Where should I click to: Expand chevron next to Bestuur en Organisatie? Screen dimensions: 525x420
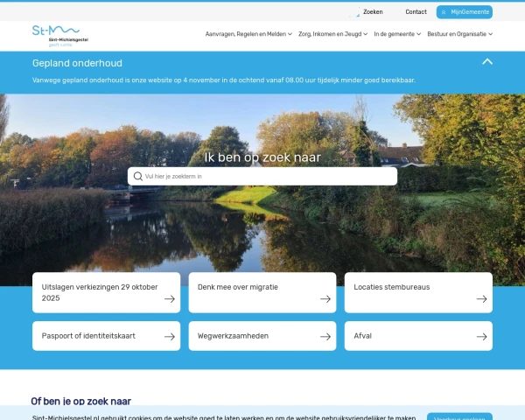click(491, 34)
